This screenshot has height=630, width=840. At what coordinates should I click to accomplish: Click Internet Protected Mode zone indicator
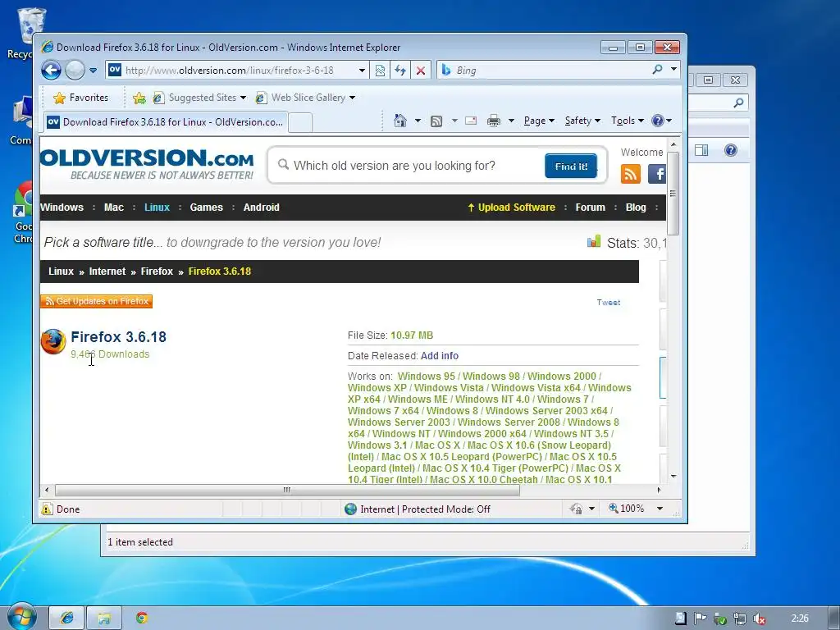(418, 509)
